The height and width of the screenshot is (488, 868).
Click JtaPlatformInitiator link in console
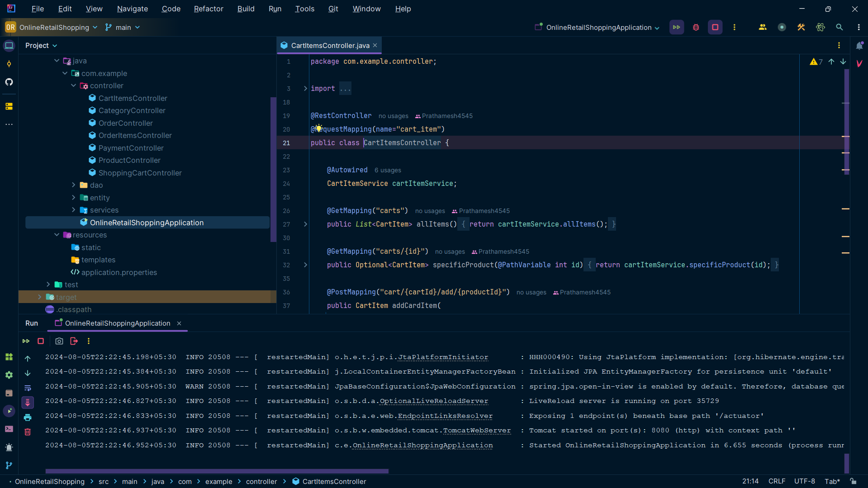pyautogui.click(x=443, y=357)
